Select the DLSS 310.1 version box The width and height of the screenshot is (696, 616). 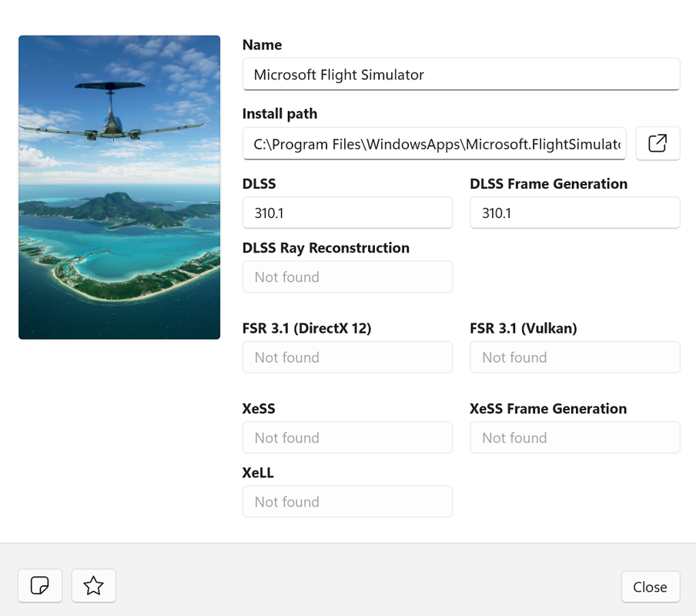click(x=347, y=213)
